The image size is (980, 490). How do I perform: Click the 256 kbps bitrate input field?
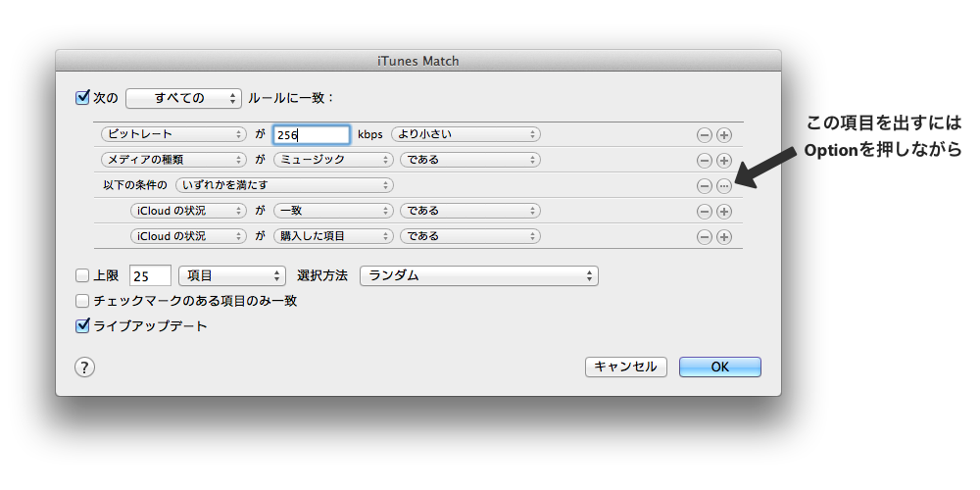tap(312, 135)
